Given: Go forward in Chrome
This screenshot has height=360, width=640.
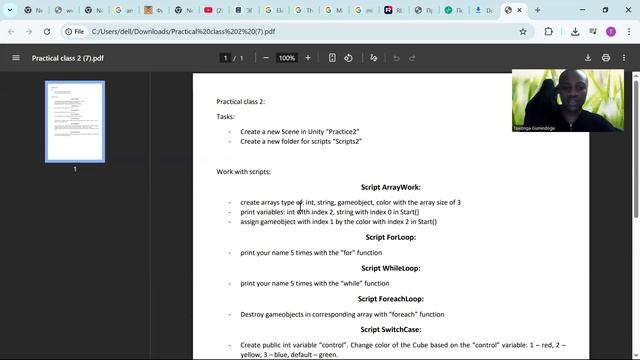Looking at the screenshot, I should coord(29,31).
